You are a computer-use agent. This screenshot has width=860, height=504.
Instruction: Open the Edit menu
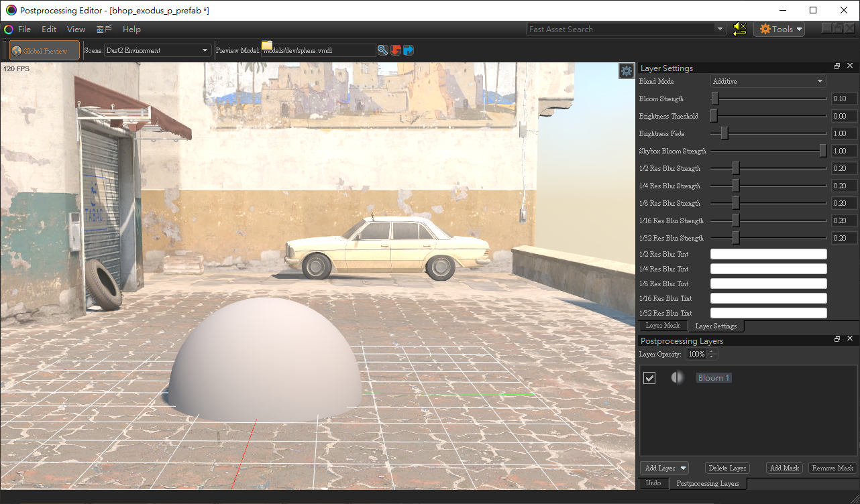tap(49, 29)
